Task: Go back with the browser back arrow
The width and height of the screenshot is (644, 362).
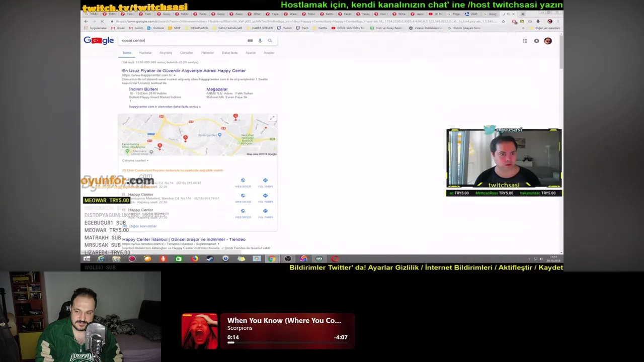Action: (x=86, y=22)
